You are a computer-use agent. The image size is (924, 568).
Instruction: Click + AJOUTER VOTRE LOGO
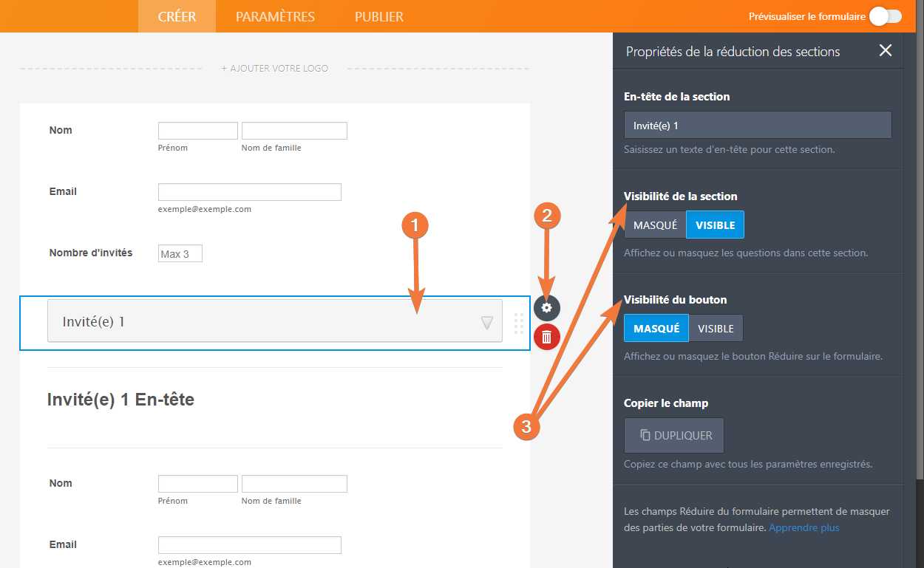click(x=275, y=69)
